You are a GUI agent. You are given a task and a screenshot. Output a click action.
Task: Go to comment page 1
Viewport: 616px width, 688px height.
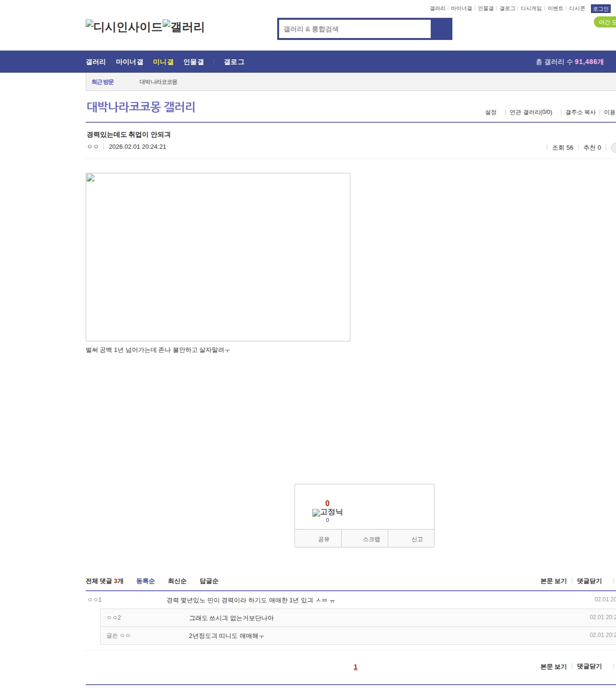click(356, 667)
